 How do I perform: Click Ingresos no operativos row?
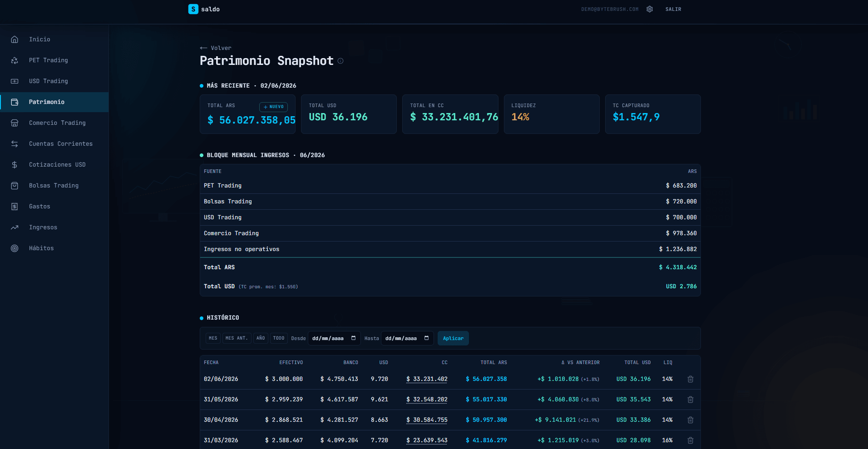[x=450, y=249]
